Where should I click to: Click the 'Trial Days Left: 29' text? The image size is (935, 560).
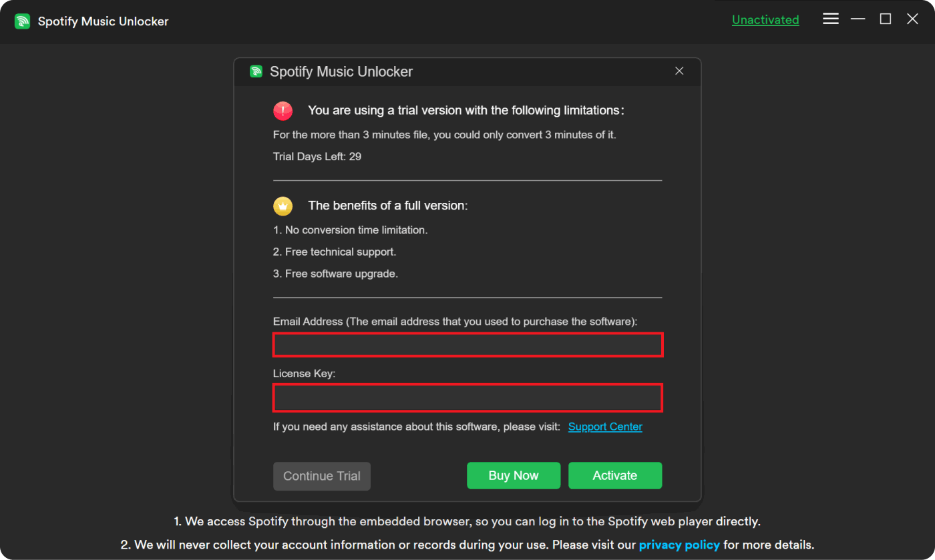pyautogui.click(x=317, y=157)
